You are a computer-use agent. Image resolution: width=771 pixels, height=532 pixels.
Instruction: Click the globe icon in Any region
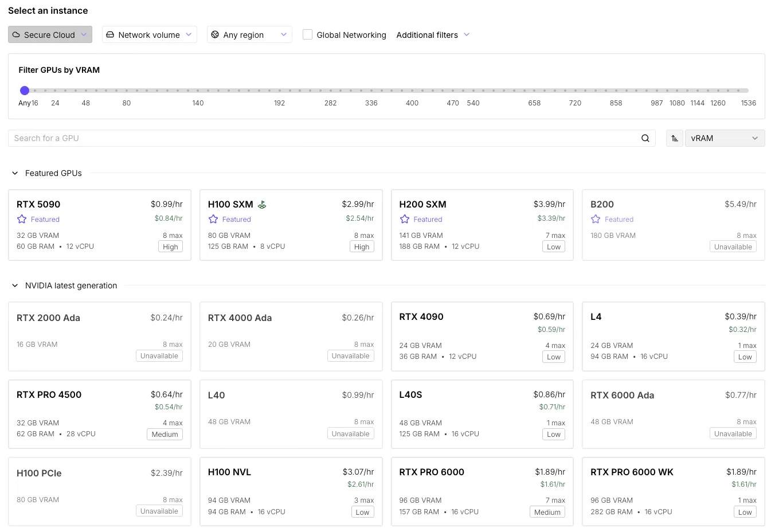(215, 34)
